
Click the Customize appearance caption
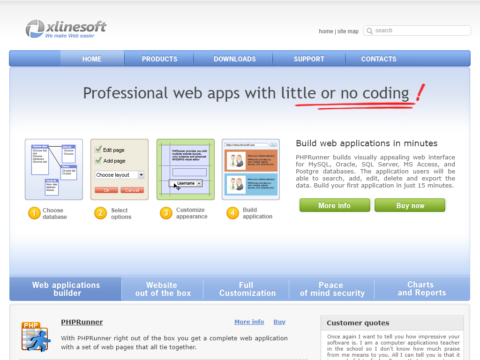[x=192, y=213]
